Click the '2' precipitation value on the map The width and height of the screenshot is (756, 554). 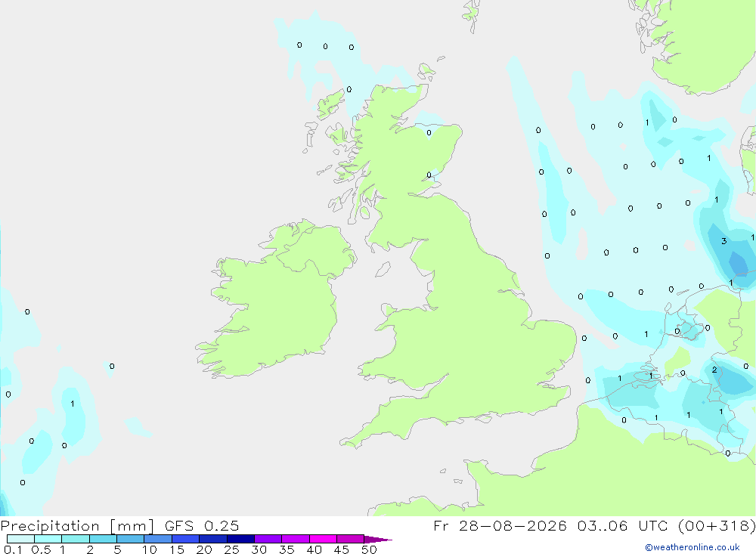(x=714, y=370)
